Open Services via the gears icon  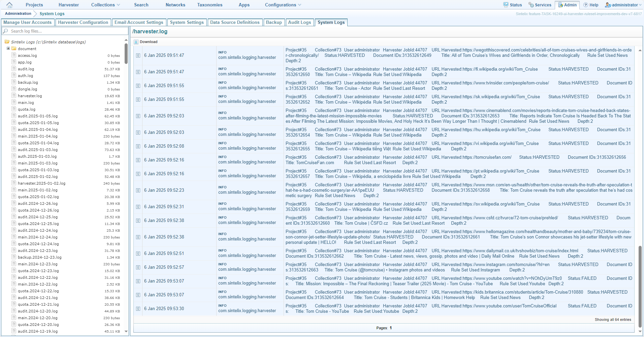[531, 5]
